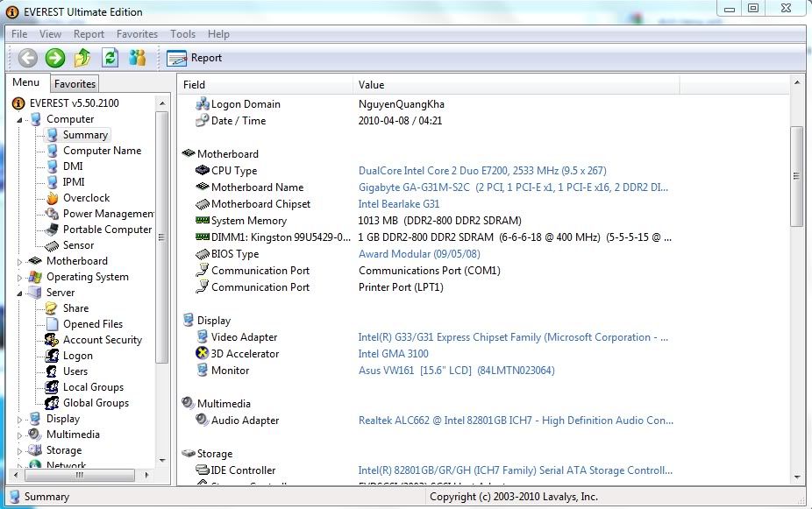Image resolution: width=812 pixels, height=509 pixels.
Task: Open the Tools menu
Action: point(182,34)
